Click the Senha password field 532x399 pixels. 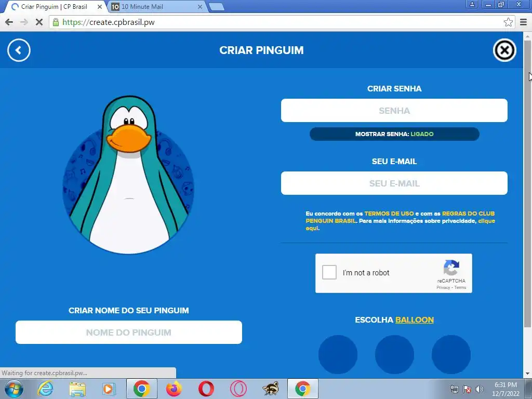tap(394, 111)
